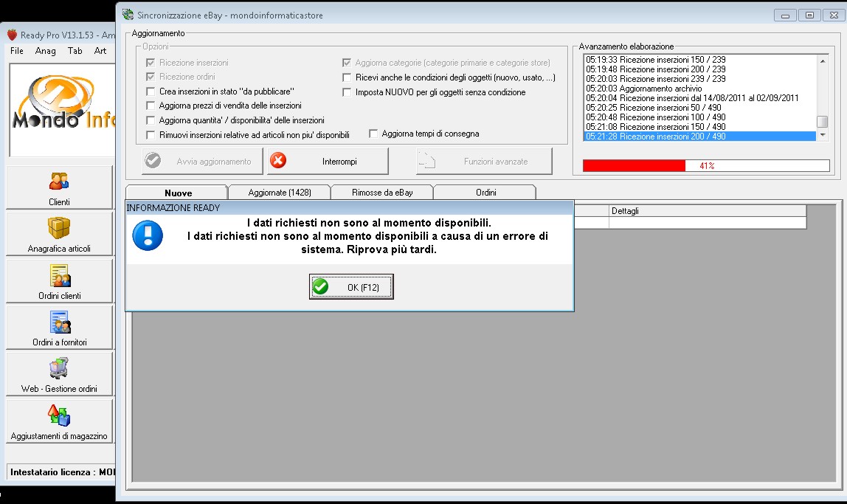Select log row 05:20:03 Aggiornamento archivio
The image size is (847, 504).
699,89
